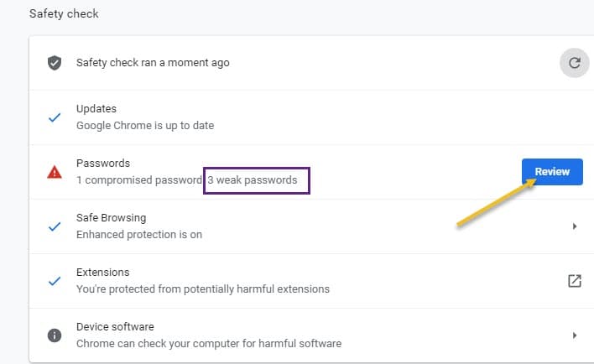Screen dimensions: 594x364
Task: Click the Safe Browsing row label
Action: pos(111,218)
